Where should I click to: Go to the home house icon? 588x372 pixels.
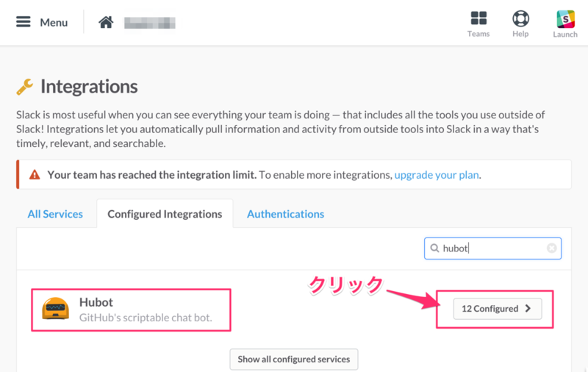(106, 22)
